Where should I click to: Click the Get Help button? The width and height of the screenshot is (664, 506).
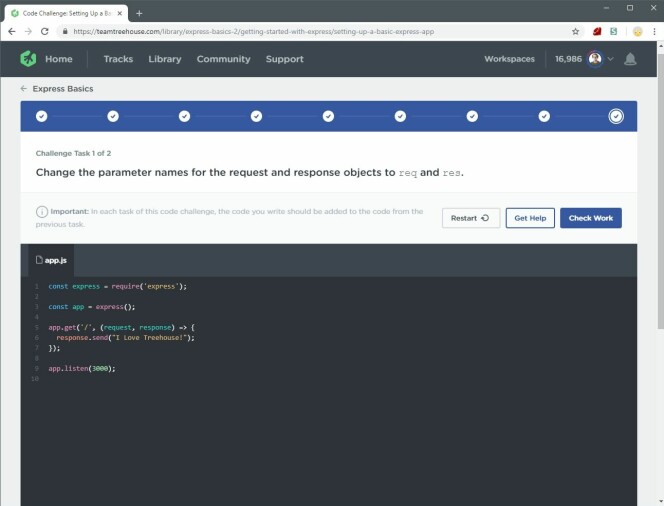(530, 218)
